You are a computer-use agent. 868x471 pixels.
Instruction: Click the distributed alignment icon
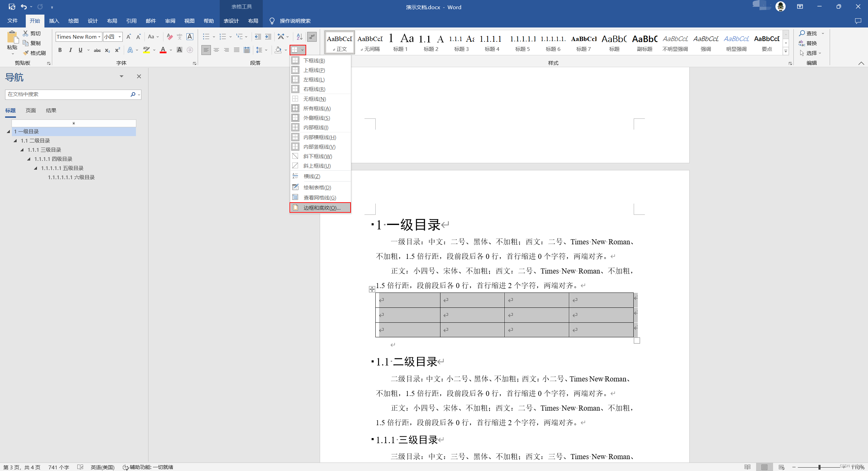click(247, 50)
